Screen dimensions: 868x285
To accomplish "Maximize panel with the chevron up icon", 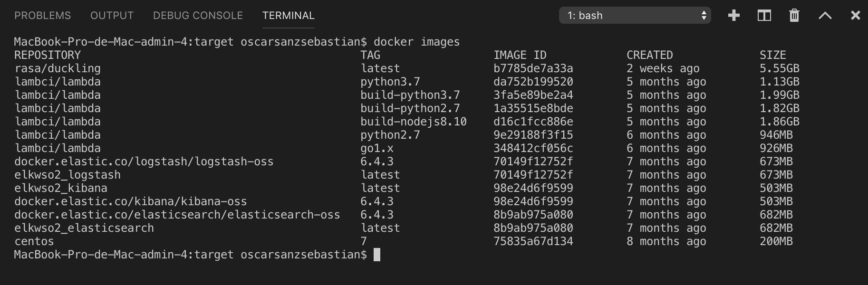I will click(825, 16).
